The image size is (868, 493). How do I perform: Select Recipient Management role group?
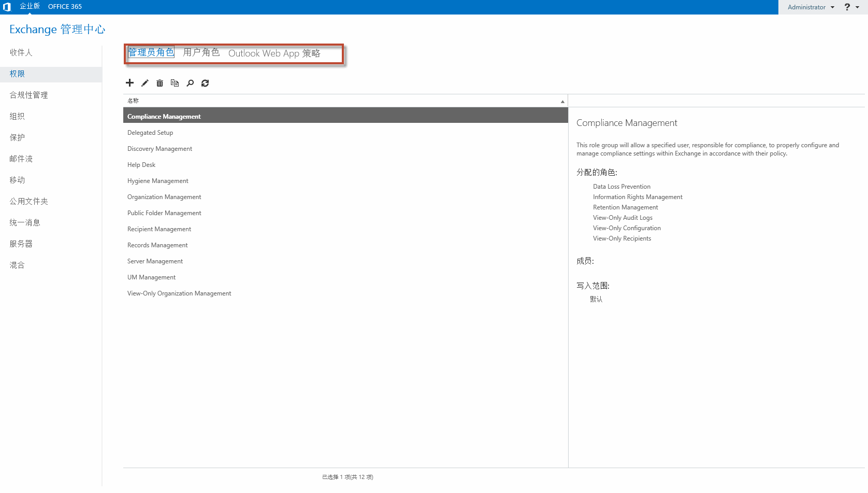coord(345,229)
